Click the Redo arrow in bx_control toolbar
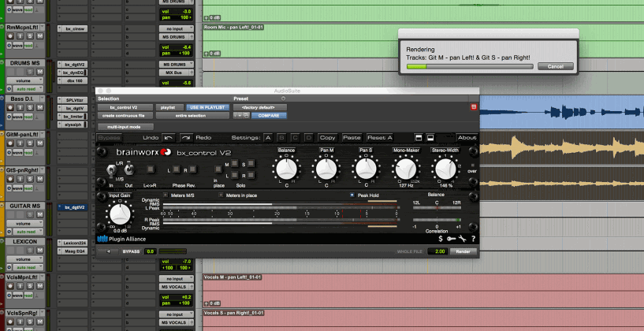The image size is (644, 331). click(186, 138)
